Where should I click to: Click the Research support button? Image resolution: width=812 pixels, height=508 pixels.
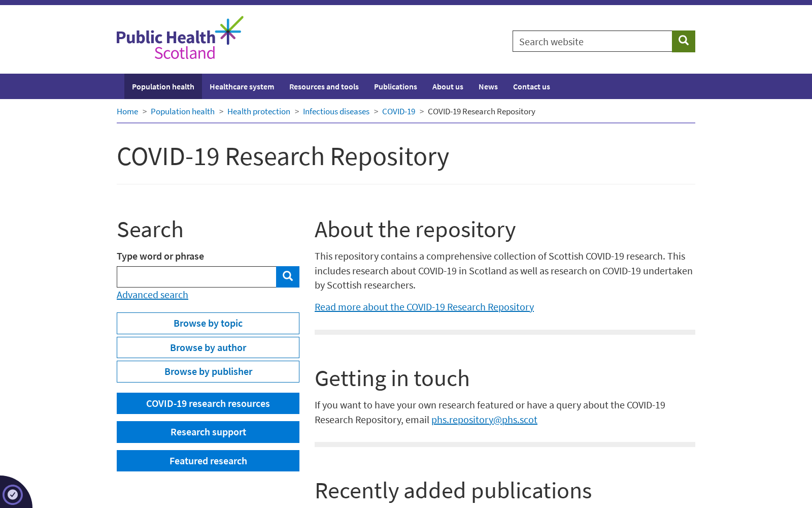tap(208, 432)
